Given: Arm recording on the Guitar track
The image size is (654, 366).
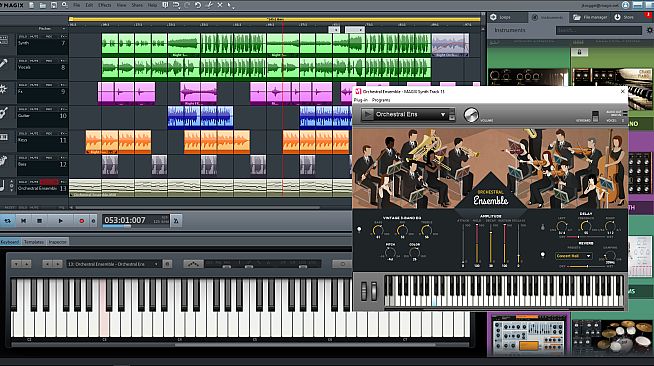Looking at the screenshot, I should tap(49, 109).
